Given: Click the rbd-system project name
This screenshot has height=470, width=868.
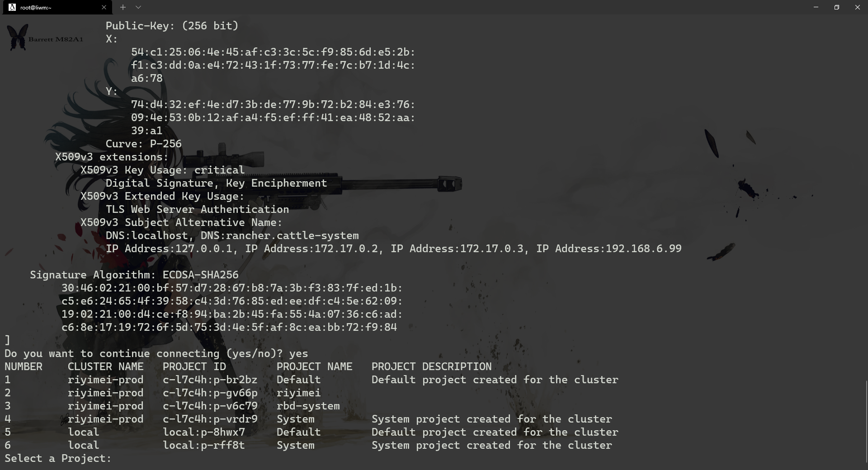Looking at the screenshot, I should point(308,406).
